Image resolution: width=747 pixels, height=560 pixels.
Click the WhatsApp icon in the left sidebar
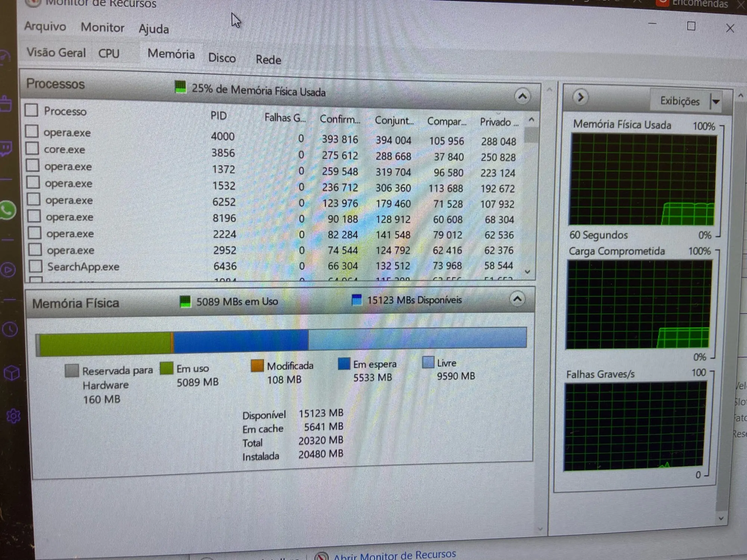coord(7,210)
